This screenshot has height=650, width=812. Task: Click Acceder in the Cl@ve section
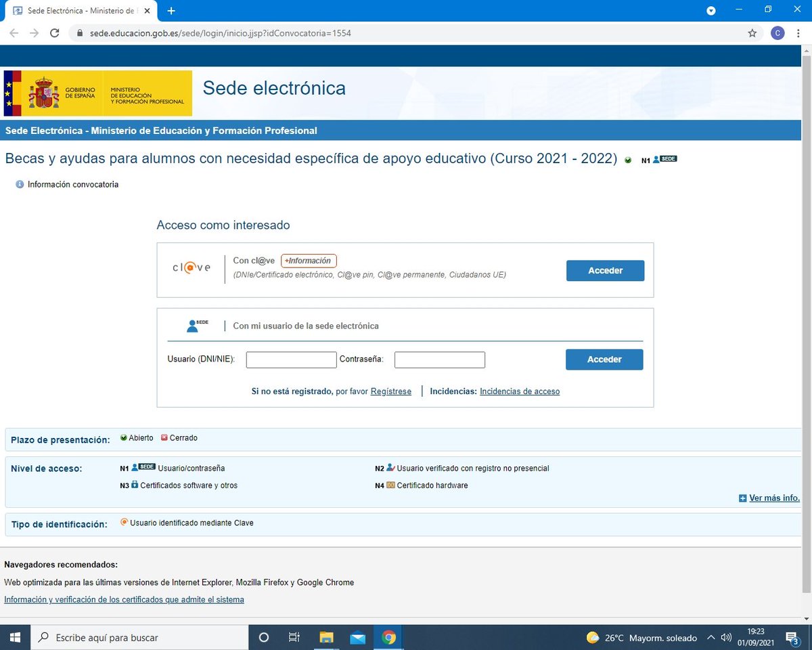click(606, 270)
